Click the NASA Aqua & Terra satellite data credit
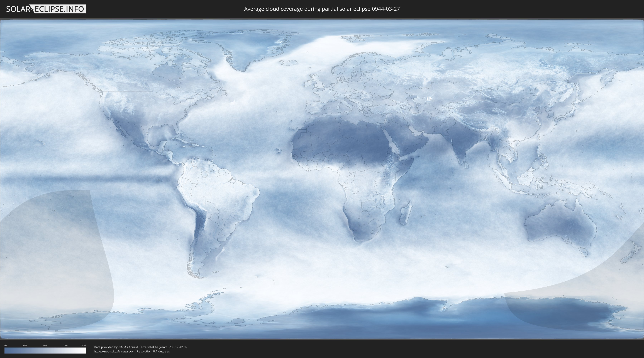This screenshot has width=644, height=358. [140, 347]
